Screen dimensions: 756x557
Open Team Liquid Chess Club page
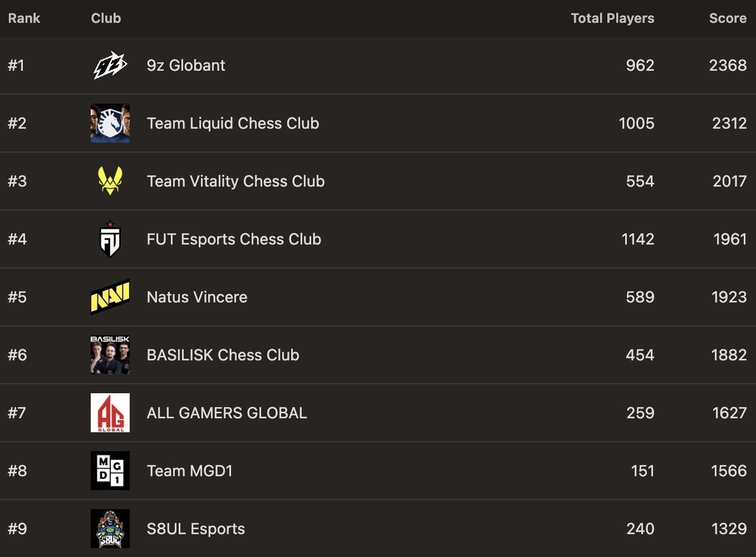233,123
